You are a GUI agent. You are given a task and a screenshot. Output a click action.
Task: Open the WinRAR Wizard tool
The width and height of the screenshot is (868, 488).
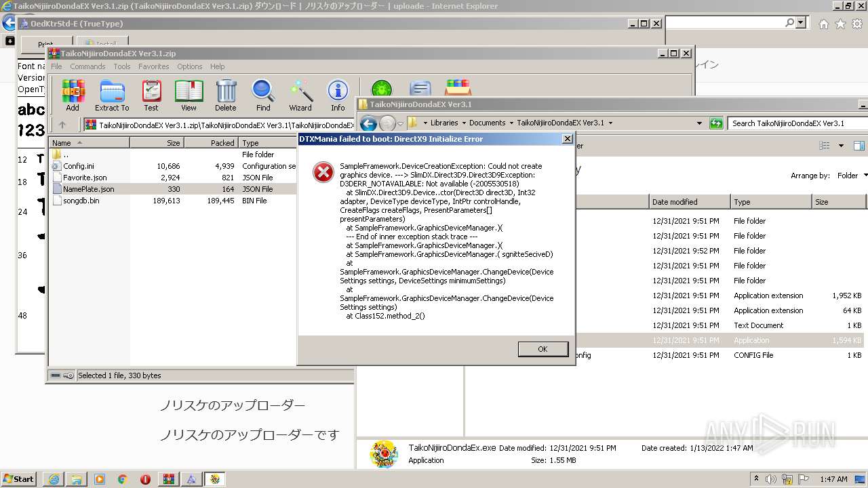coord(300,96)
